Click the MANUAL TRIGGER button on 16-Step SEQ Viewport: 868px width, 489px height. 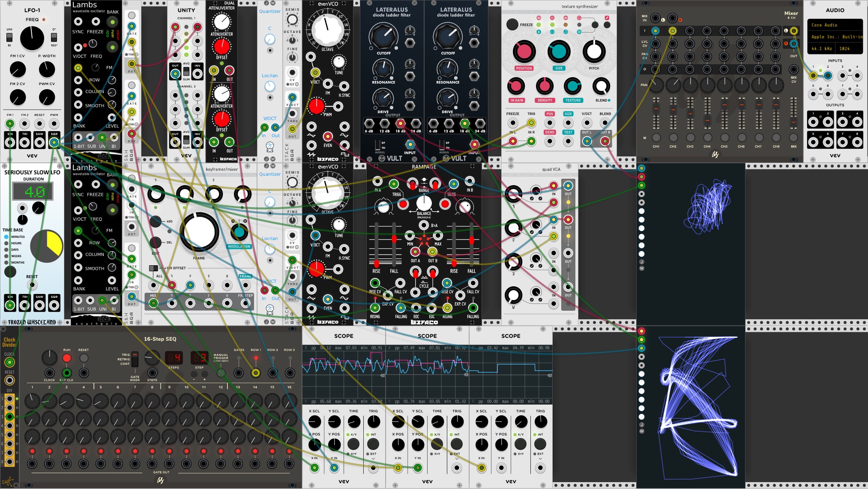pyautogui.click(x=221, y=373)
